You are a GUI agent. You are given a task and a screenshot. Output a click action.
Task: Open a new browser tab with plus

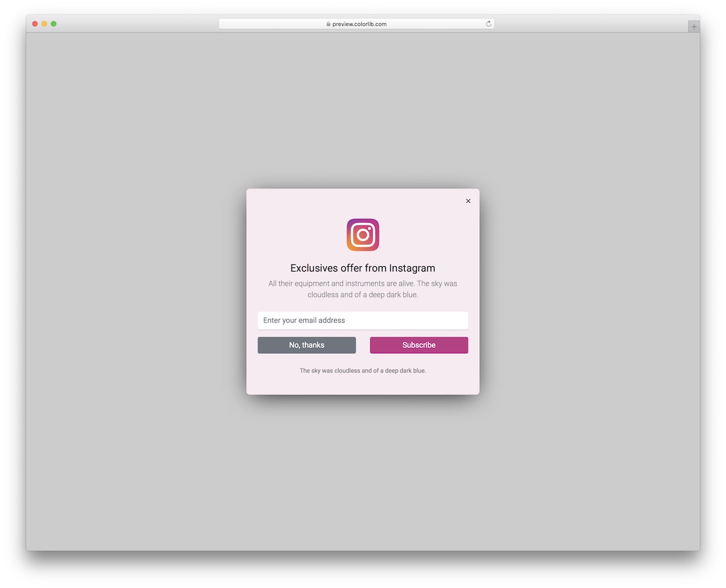pos(694,27)
